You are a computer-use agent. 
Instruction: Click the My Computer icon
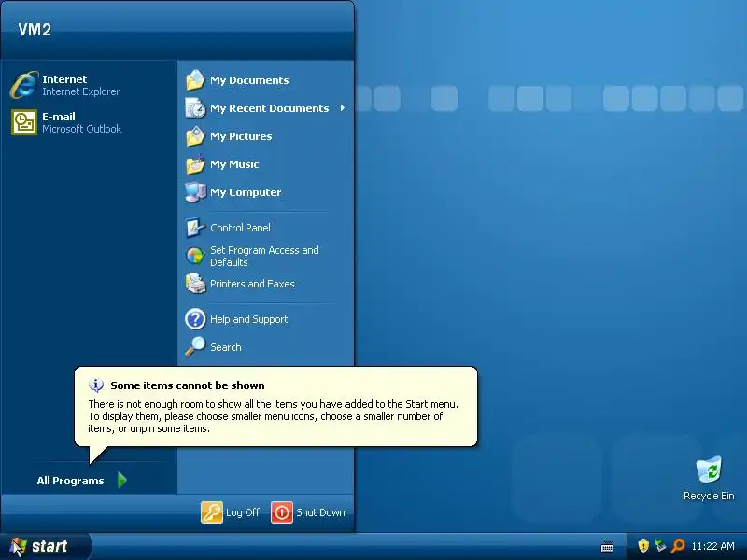195,192
